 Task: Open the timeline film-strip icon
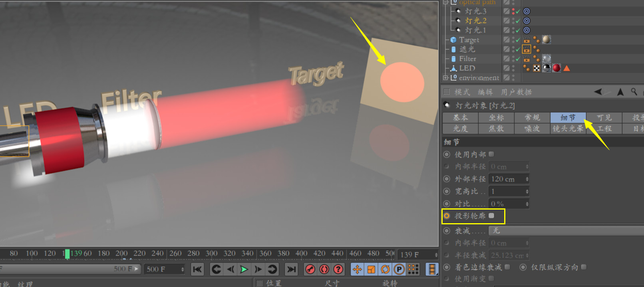(432, 269)
